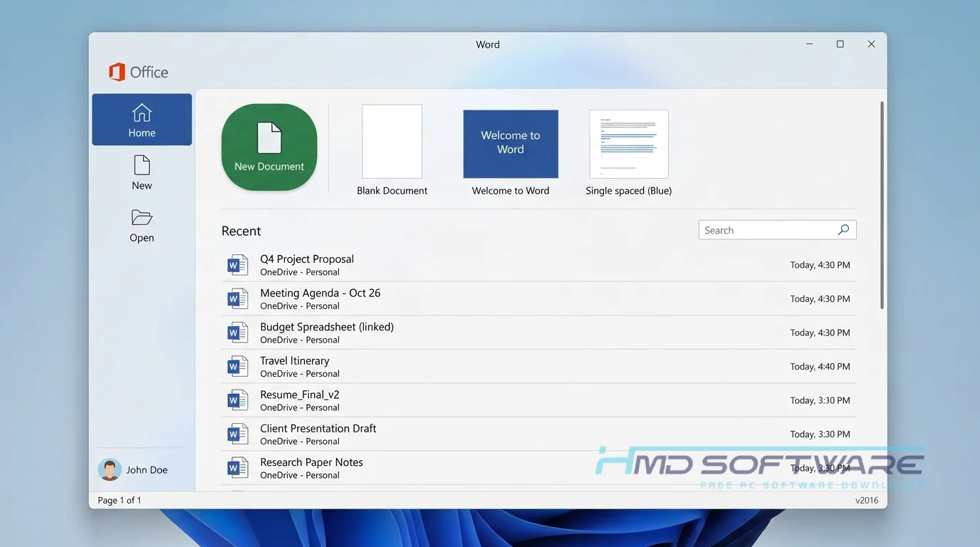The image size is (980, 547).
Task: Minimize the Word window
Action: [x=809, y=44]
